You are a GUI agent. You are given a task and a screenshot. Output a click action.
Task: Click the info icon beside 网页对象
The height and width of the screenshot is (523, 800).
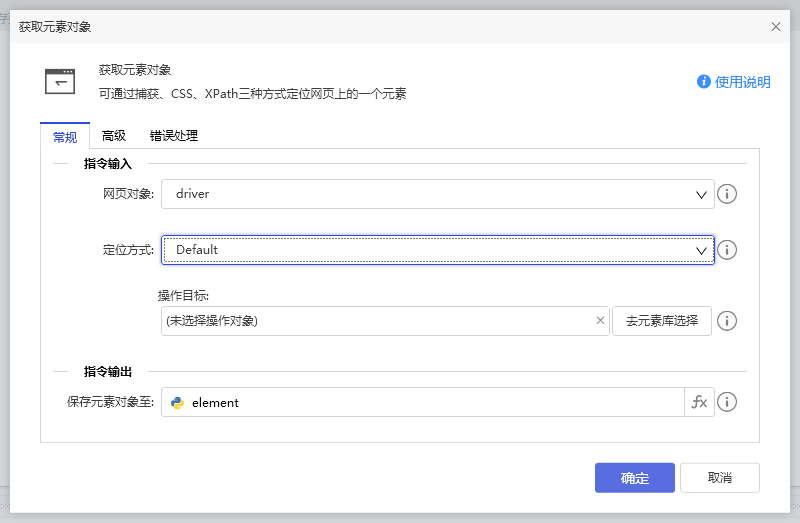pos(727,194)
